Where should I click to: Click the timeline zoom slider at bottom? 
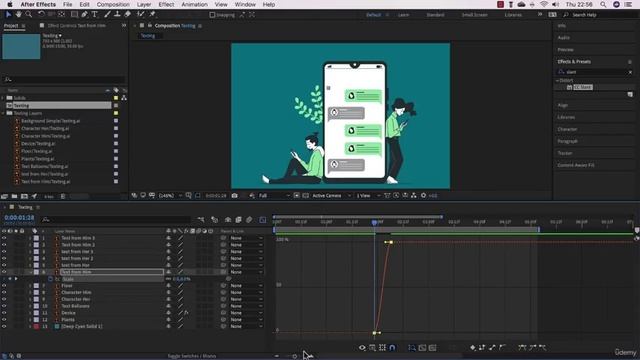click(x=294, y=356)
